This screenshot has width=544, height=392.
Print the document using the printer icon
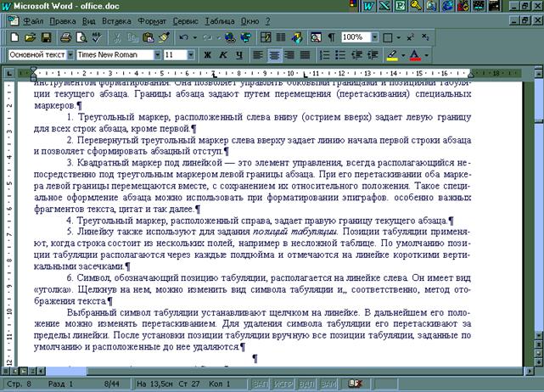[x=65, y=37]
